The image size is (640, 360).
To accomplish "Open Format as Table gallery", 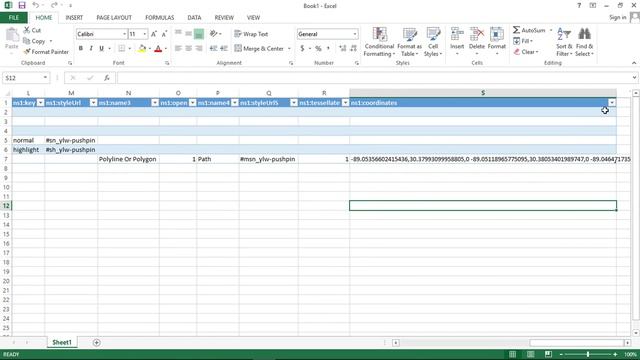I will [409, 42].
